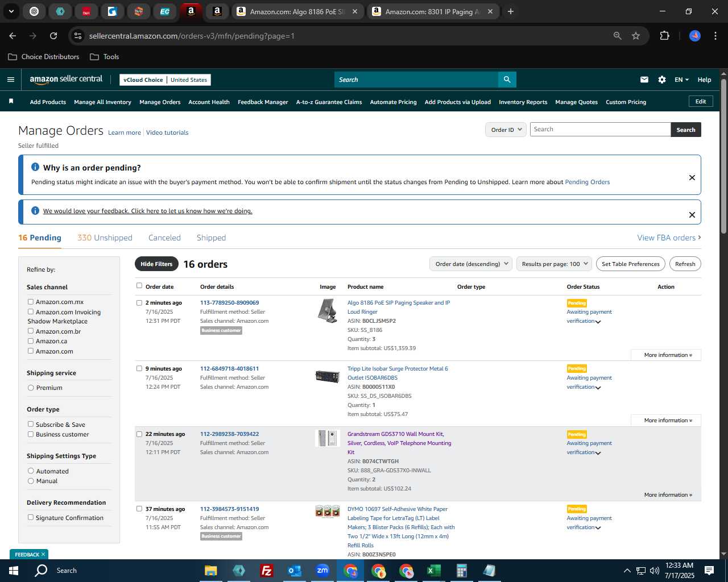Check the Business customer order type
728x582 pixels.
[31, 434]
